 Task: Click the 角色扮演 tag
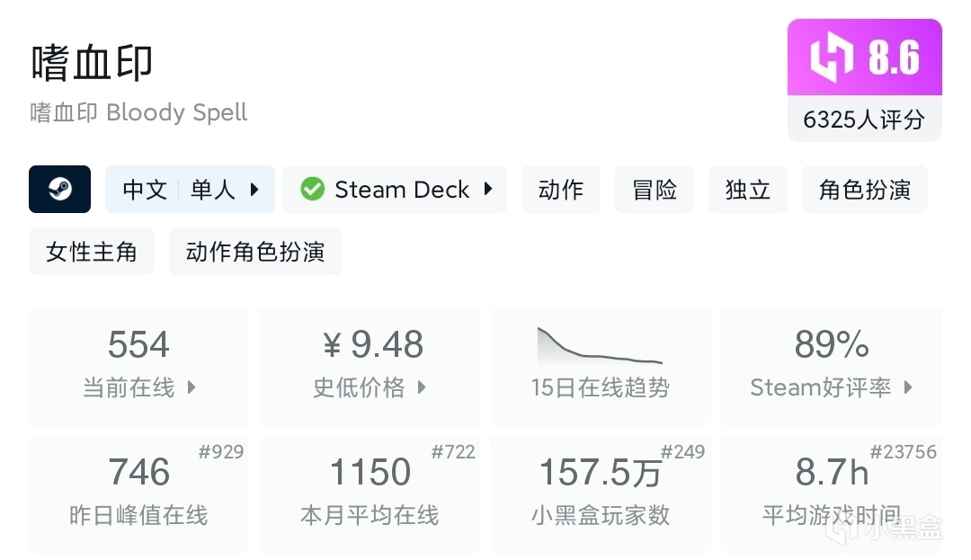(x=865, y=190)
